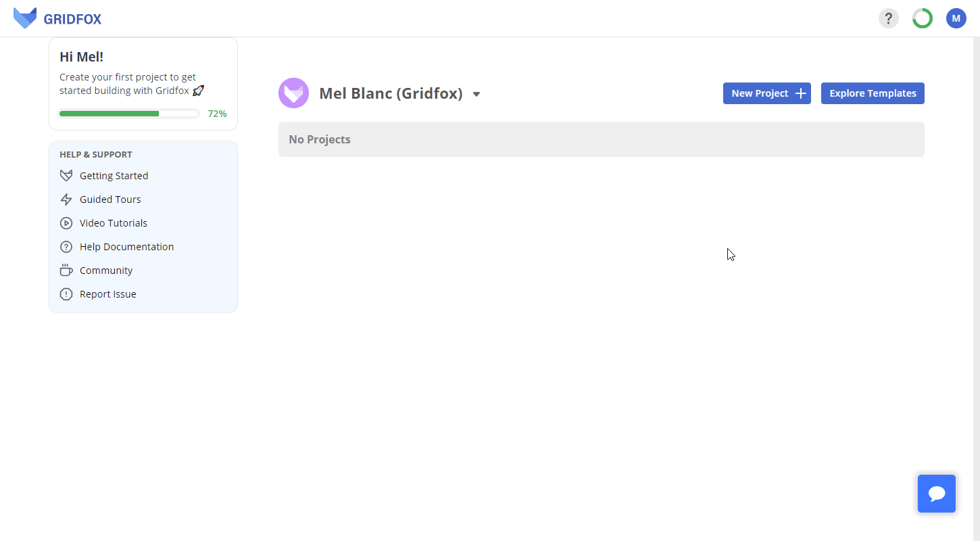This screenshot has width=980, height=541.
Task: Click the Help Documentation question icon
Action: [x=66, y=247]
